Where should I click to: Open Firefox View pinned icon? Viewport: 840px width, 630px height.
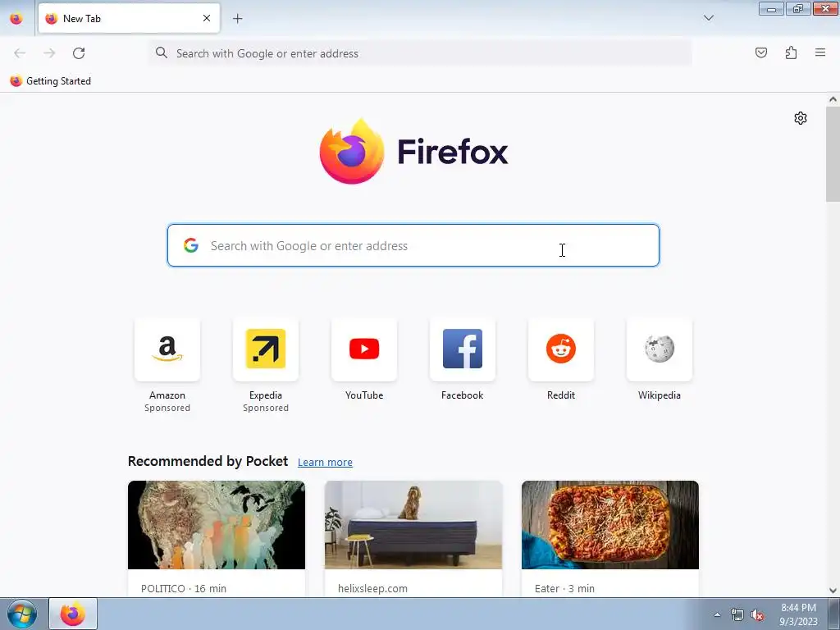pos(16,19)
